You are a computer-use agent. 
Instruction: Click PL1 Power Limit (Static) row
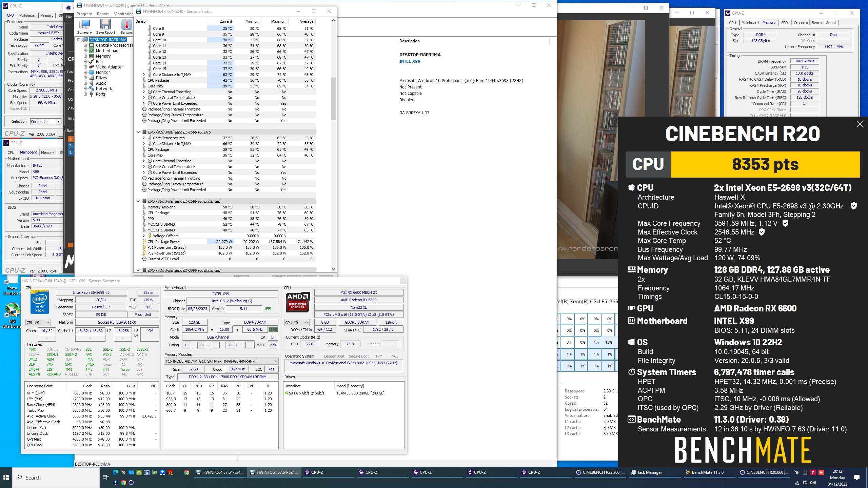click(x=225, y=247)
